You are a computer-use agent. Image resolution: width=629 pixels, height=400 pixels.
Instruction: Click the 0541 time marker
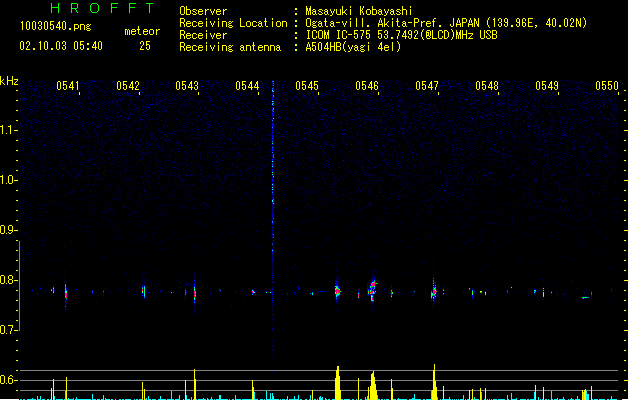click(68, 86)
